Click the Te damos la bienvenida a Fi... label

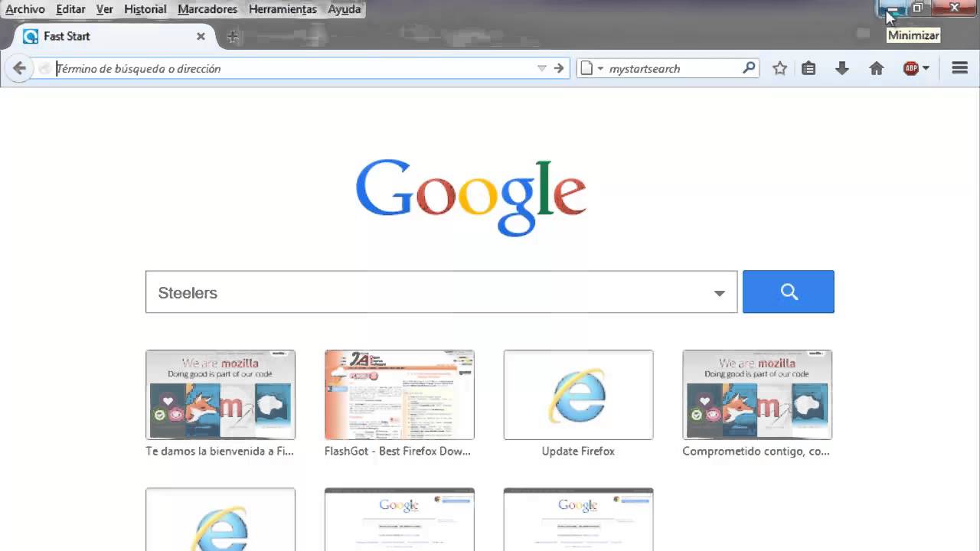[x=220, y=452]
